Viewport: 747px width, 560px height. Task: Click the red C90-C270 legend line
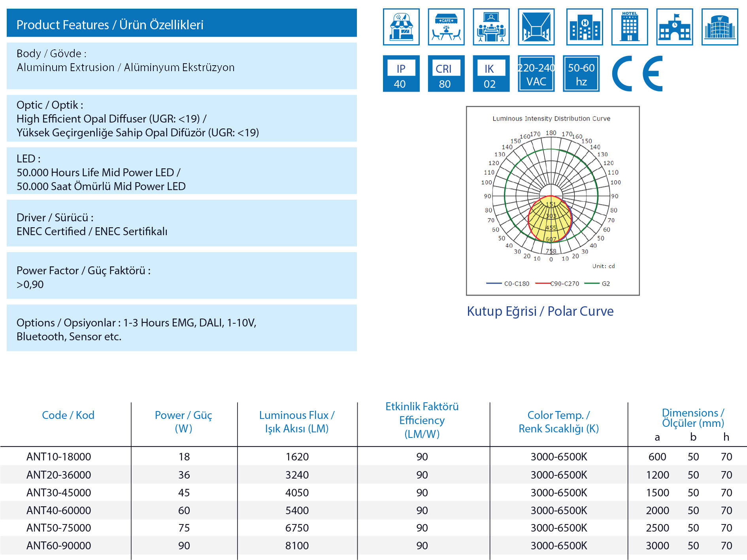[x=543, y=283]
